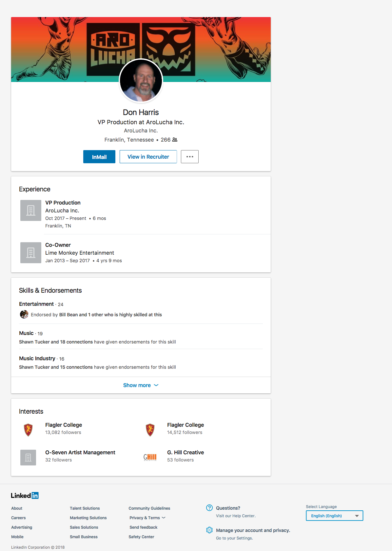This screenshot has width=392, height=551.
Task: Click the Lime Monkey Entertainment company icon
Action: click(31, 253)
